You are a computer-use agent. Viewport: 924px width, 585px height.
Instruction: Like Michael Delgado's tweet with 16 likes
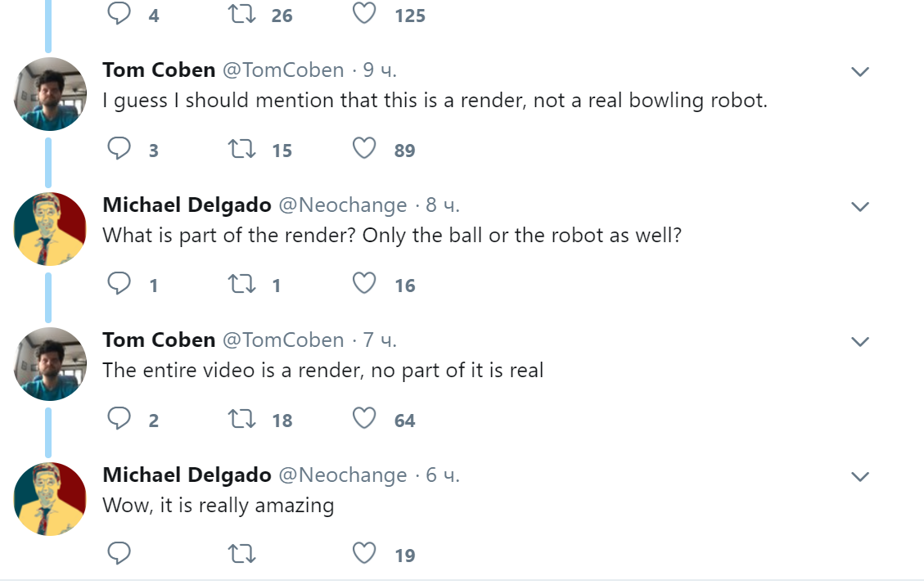[x=364, y=284]
